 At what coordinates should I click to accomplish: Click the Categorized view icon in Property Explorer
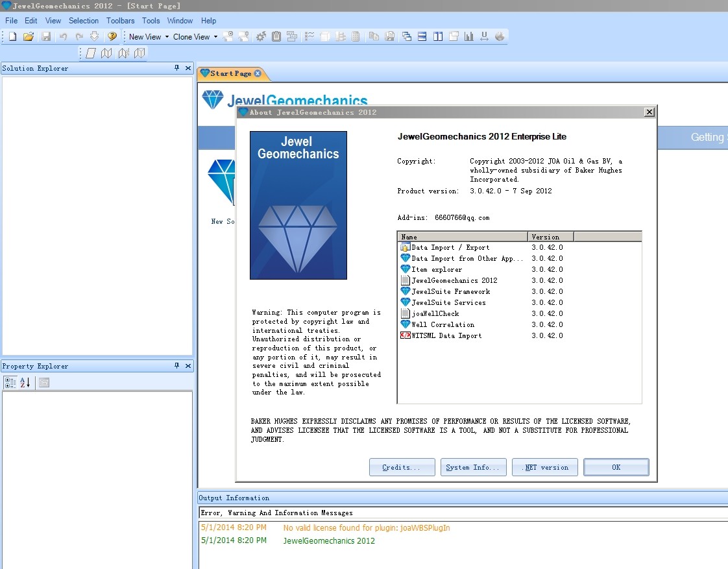[x=10, y=382]
